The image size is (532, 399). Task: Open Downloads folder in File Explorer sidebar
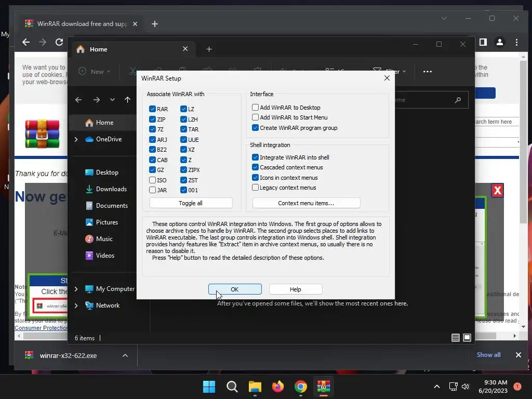click(106, 189)
